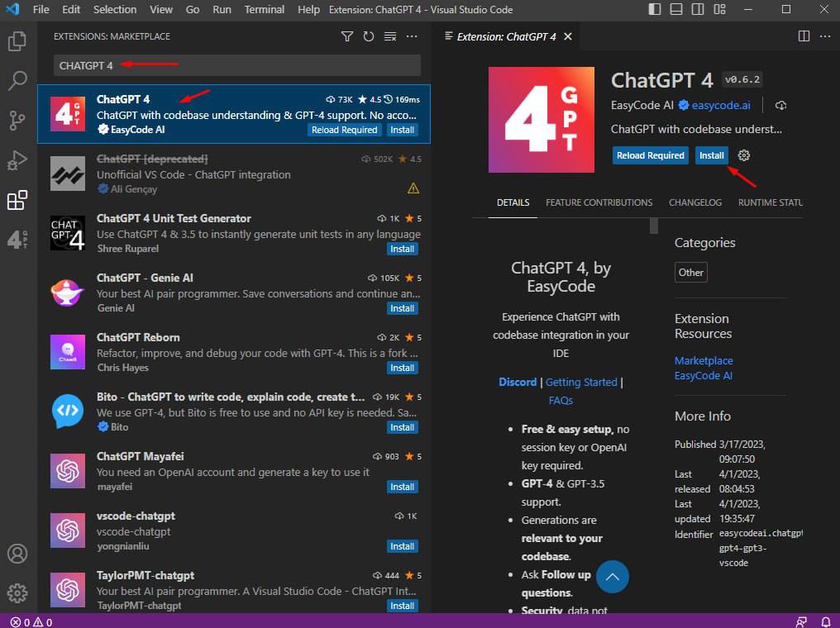
Task: Open the Search view in activity bar
Action: pyautogui.click(x=17, y=81)
